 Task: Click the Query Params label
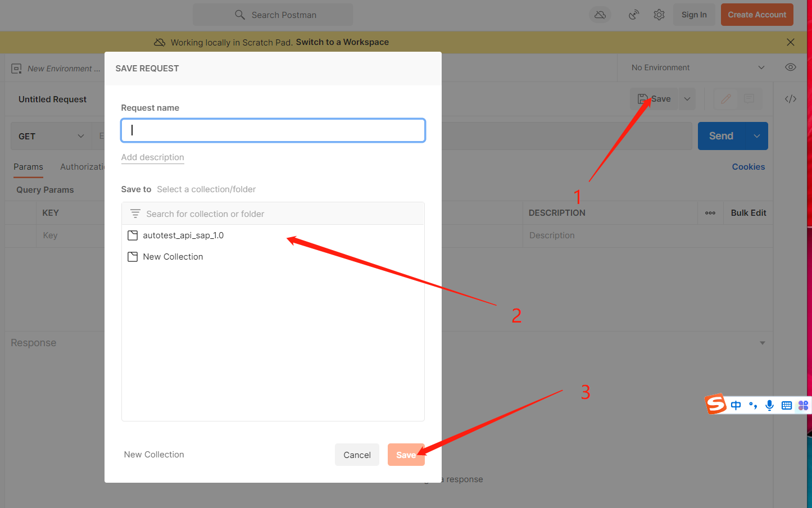[x=45, y=190]
